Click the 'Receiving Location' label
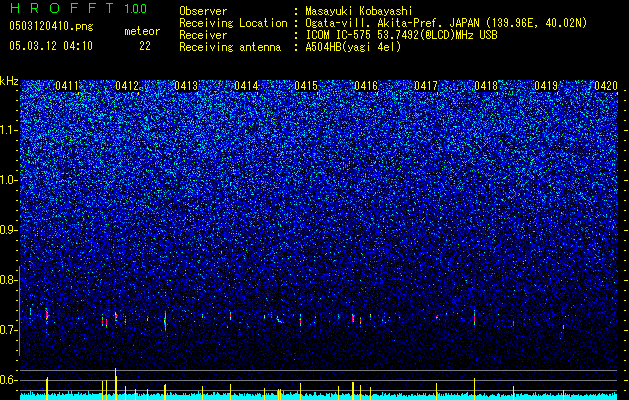The width and height of the screenshot is (629, 400). point(233,23)
